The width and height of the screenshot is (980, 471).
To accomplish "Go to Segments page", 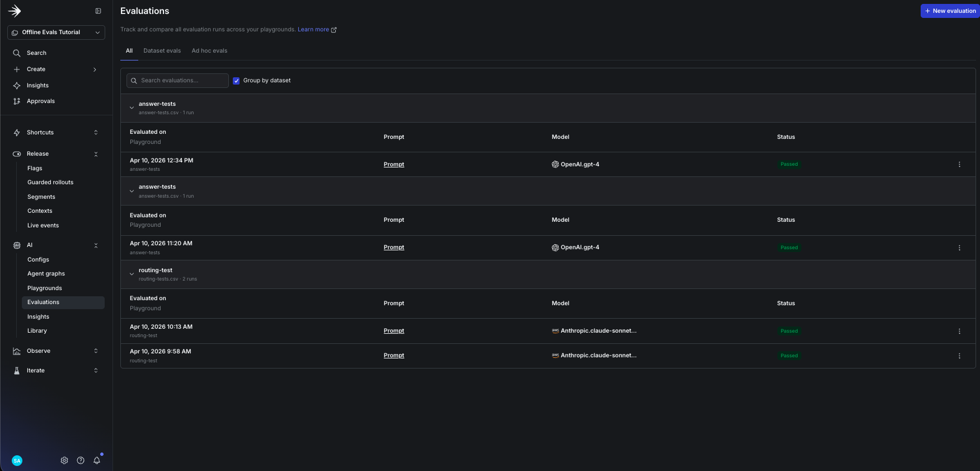I will point(41,197).
